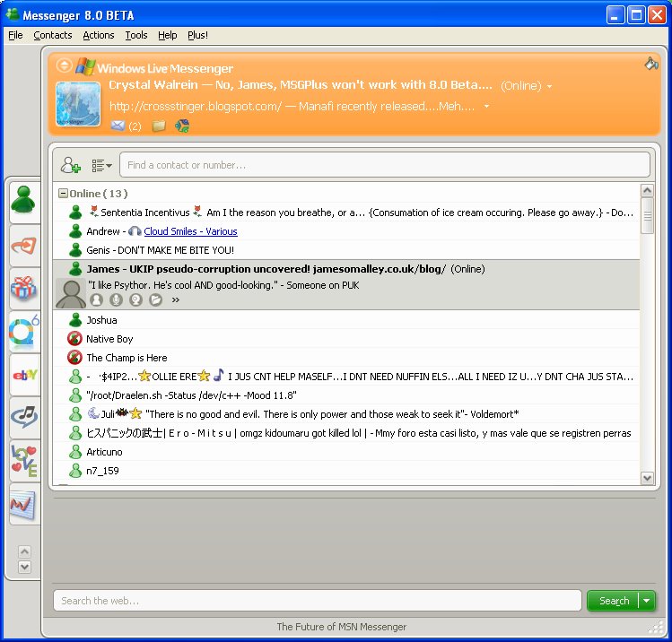The height and width of the screenshot is (642, 672).
Task: Click the Find a contact or number field
Action: coord(384,165)
